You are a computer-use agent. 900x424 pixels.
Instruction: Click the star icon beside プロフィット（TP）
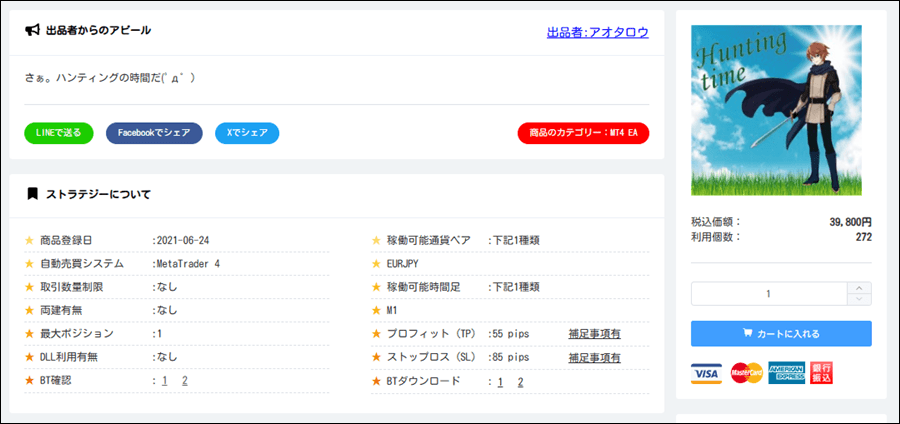(x=377, y=333)
